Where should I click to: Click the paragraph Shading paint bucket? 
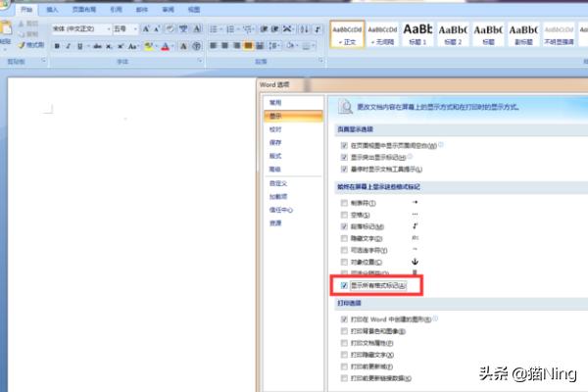pos(290,46)
